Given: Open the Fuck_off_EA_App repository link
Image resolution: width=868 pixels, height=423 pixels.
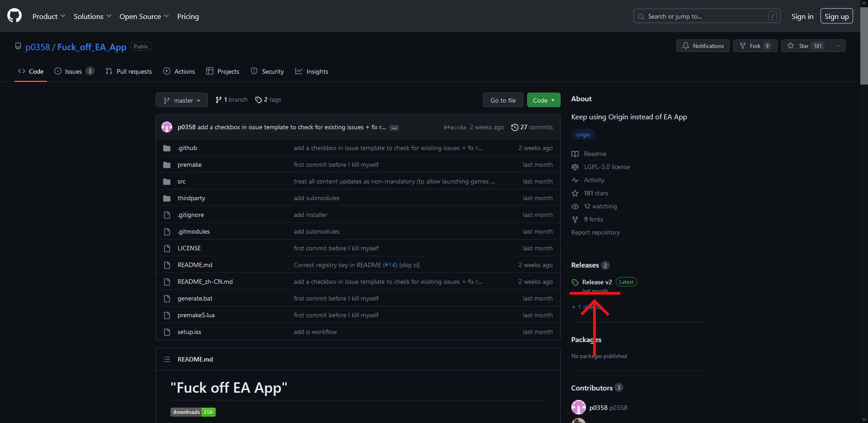Looking at the screenshot, I should click(x=92, y=47).
